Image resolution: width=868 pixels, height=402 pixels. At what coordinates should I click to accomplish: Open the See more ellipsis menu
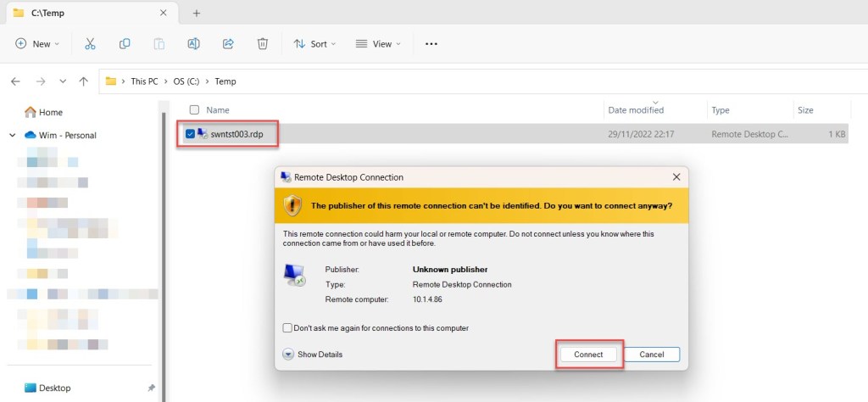pos(431,44)
